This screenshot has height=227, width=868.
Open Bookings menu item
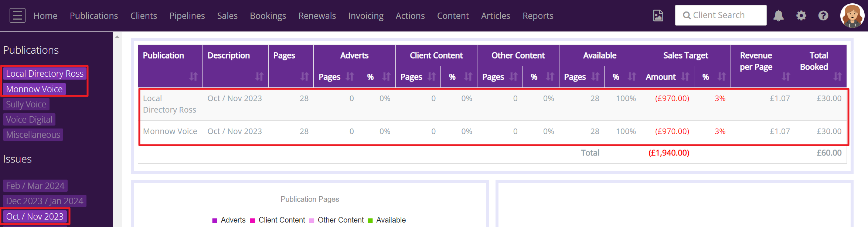pos(268,16)
